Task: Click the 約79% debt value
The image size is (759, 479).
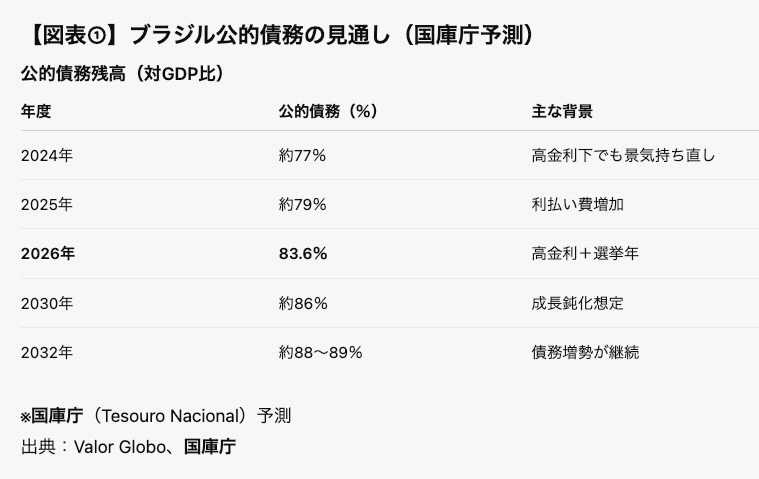Action: 302,204
